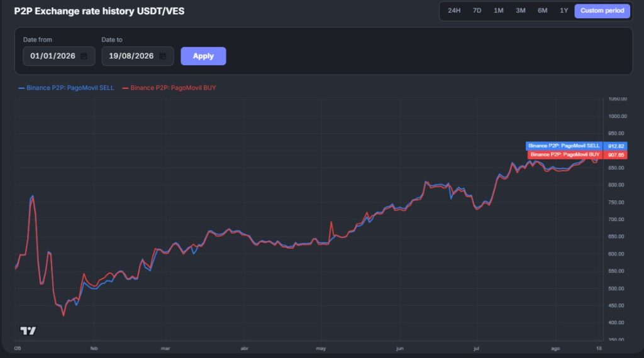Click the 907.65 BUY value tag

click(616, 155)
